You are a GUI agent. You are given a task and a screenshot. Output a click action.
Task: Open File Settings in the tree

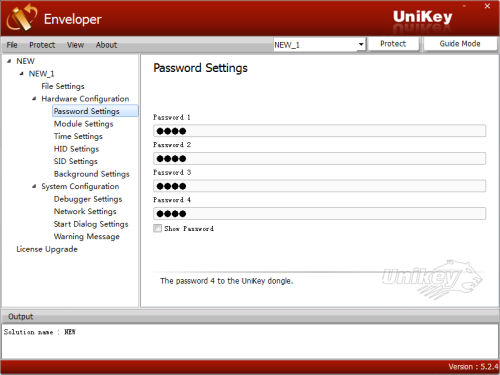click(63, 86)
